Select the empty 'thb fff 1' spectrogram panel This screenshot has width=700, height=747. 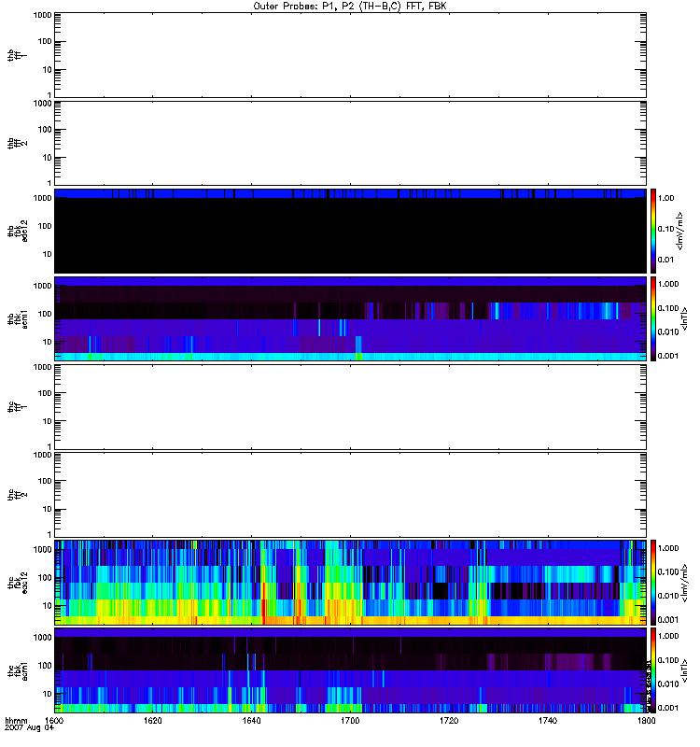click(350, 55)
